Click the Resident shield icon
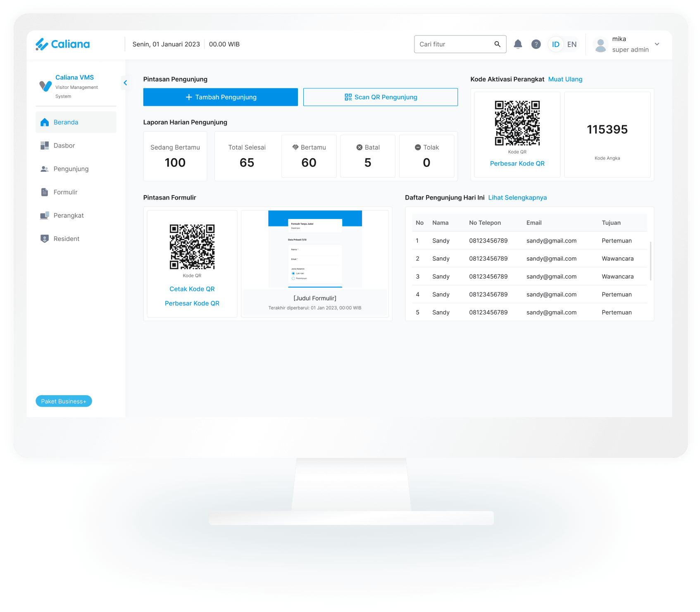This screenshot has width=700, height=612. click(x=45, y=239)
